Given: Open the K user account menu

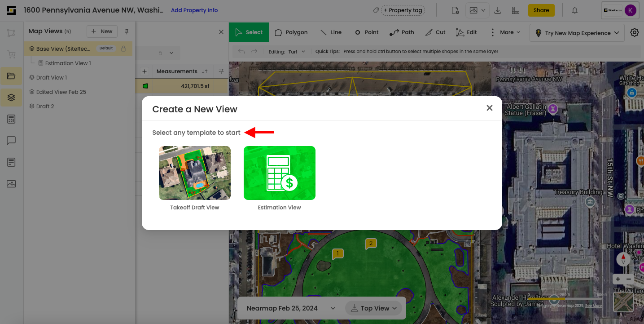Looking at the screenshot, I should point(630,10).
